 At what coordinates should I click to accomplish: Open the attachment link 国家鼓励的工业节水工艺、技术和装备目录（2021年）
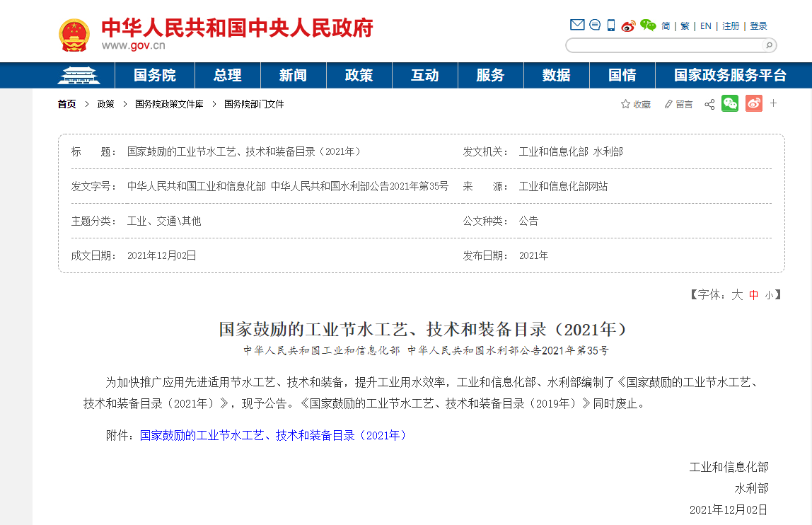[274, 435]
